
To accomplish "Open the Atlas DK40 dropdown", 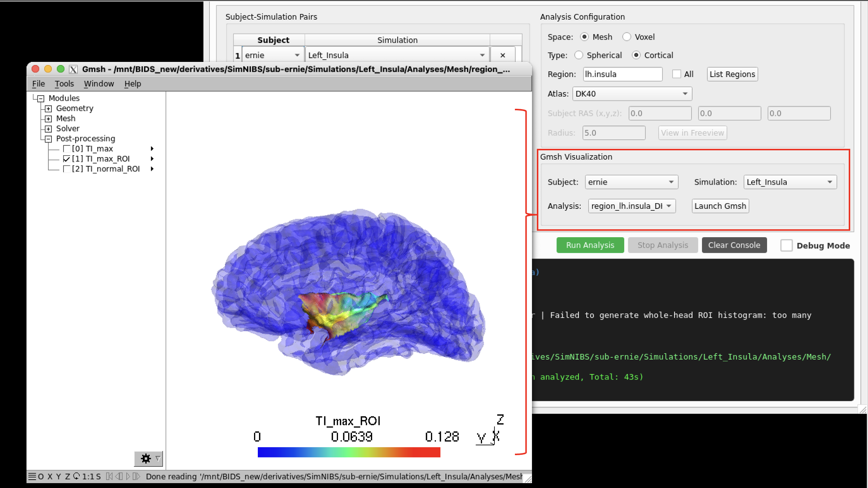I will pos(632,94).
